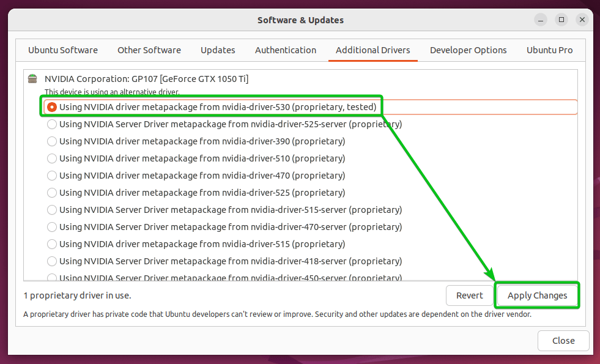This screenshot has width=600, height=364.
Task: Switch to the Other Software tab
Action: [x=149, y=50]
